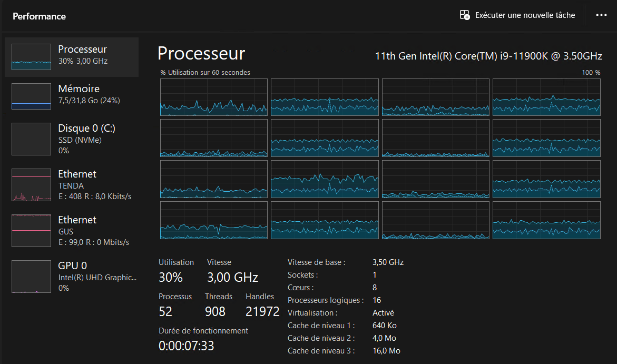Click the Ethernet GUS mini graph

coord(31,231)
